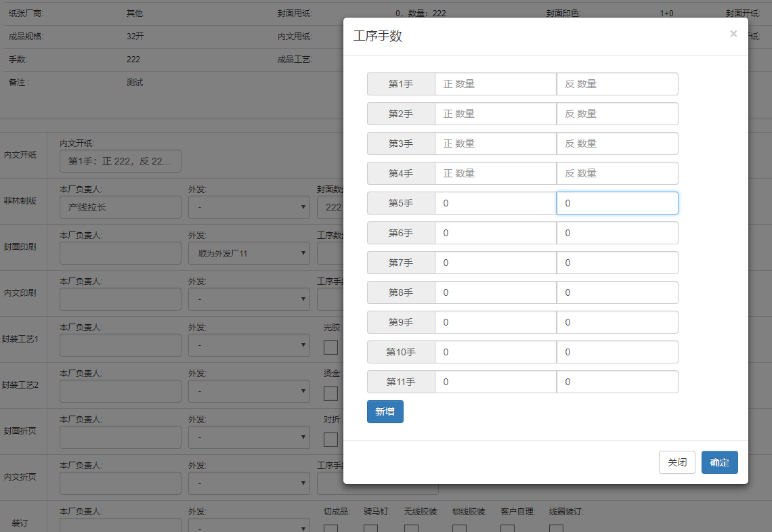
Task: Click the 纸张厂商 value 其他
Action: pos(134,14)
